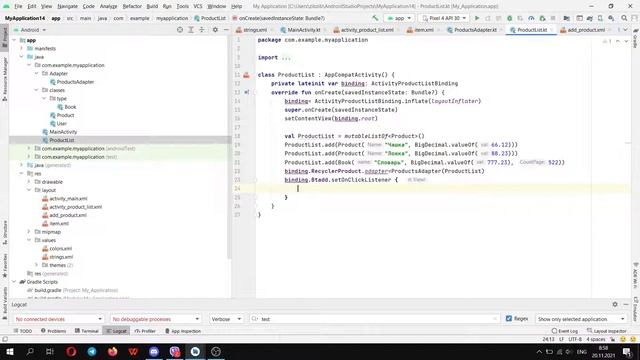
Task: Click the Windows Start button
Action: pyautogui.click(x=9, y=351)
